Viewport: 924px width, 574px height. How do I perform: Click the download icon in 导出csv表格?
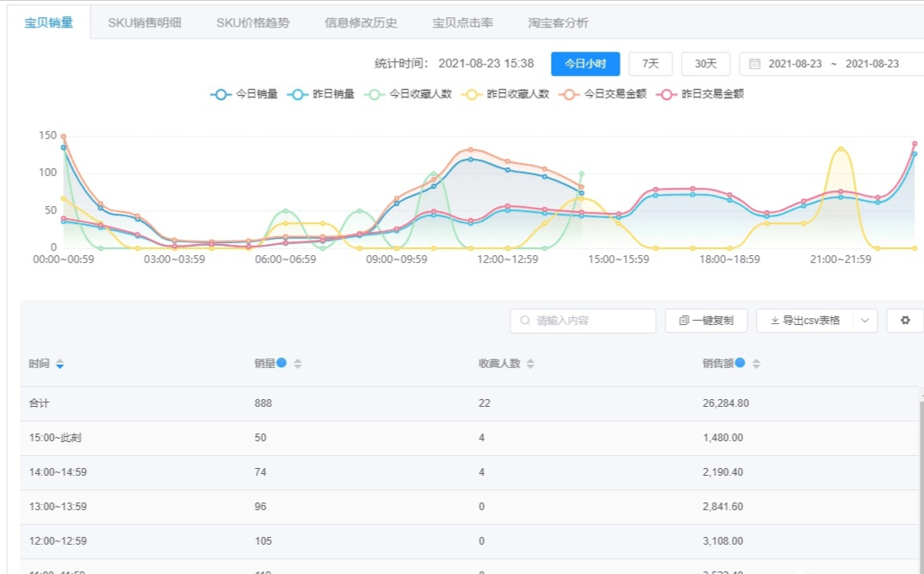tap(773, 320)
